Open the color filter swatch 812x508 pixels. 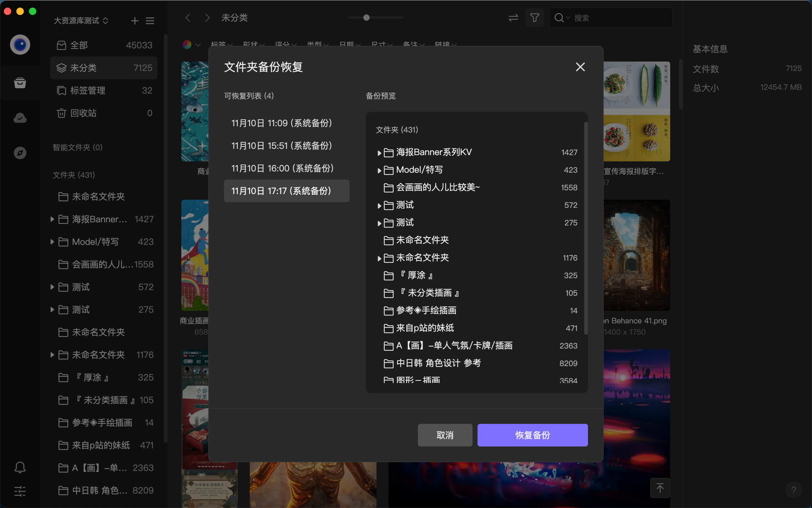click(187, 44)
